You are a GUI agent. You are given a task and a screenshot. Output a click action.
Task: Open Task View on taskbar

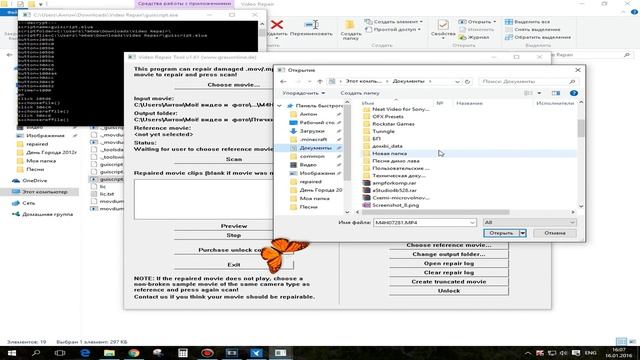coord(60,353)
